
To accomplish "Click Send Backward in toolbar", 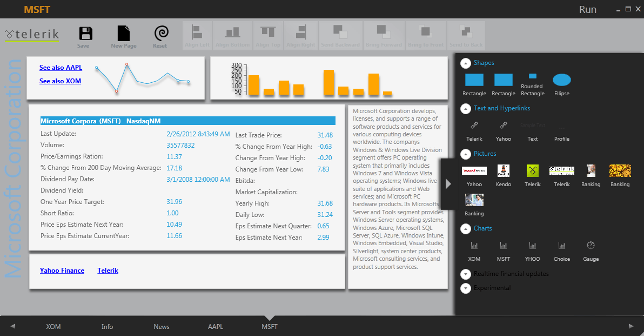I will [340, 36].
